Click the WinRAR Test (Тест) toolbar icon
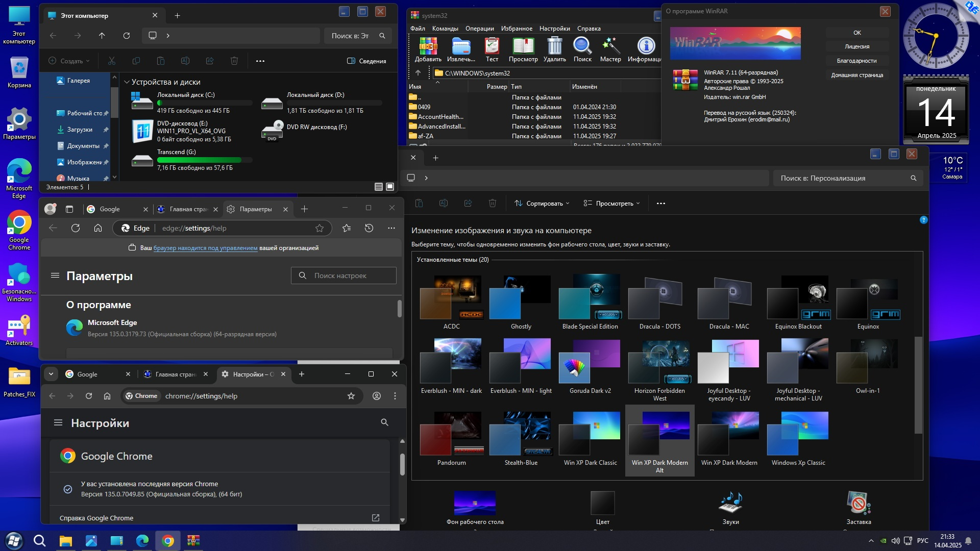The image size is (980, 551). click(x=492, y=46)
